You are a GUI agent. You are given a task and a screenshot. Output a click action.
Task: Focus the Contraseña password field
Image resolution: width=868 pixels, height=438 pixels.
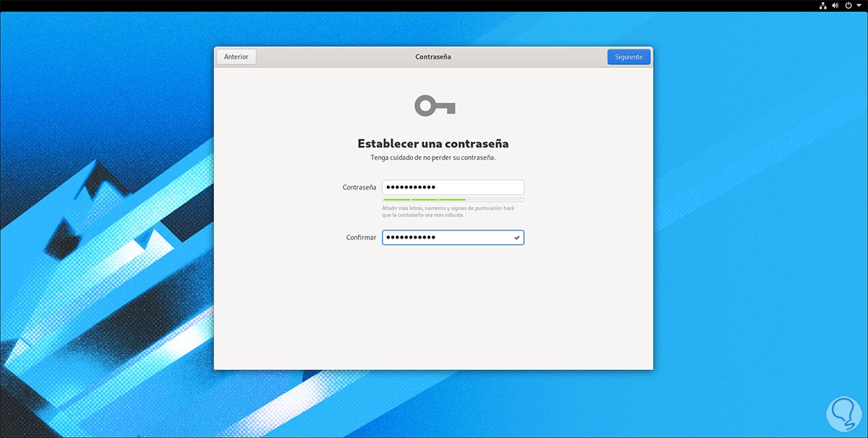click(x=453, y=187)
